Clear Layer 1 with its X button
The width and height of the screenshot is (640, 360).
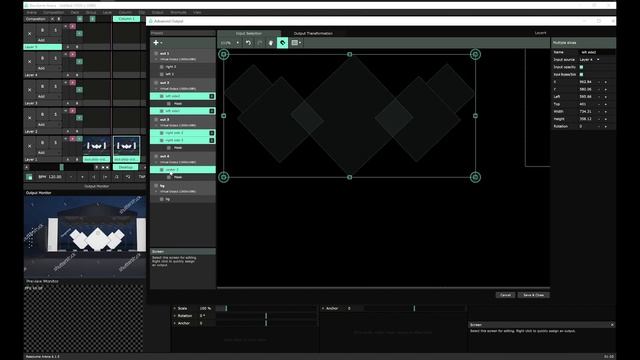(x=29, y=147)
